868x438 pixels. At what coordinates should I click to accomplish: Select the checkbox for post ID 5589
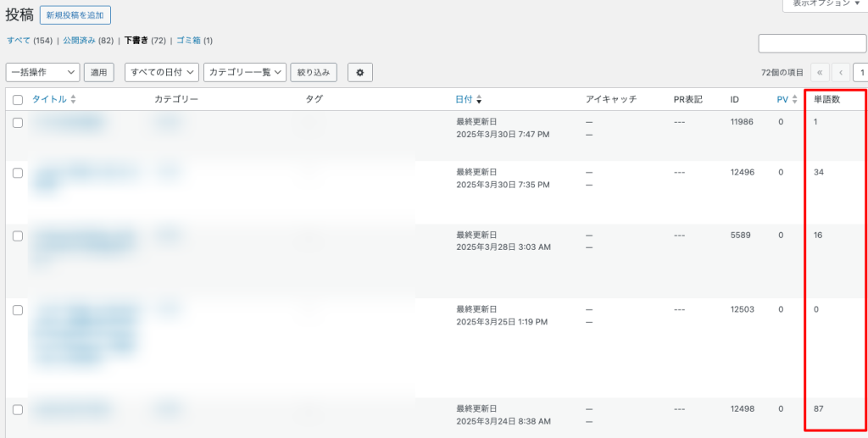(18, 236)
